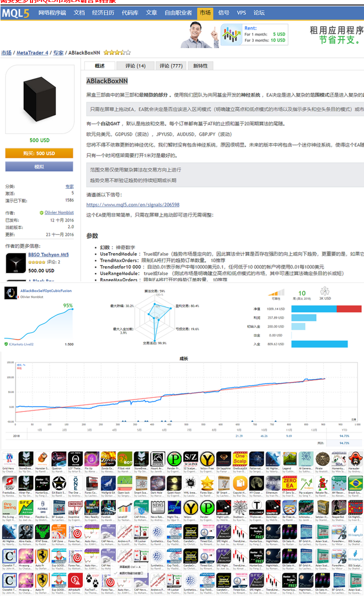Open the Open lock product icon

point(125,483)
